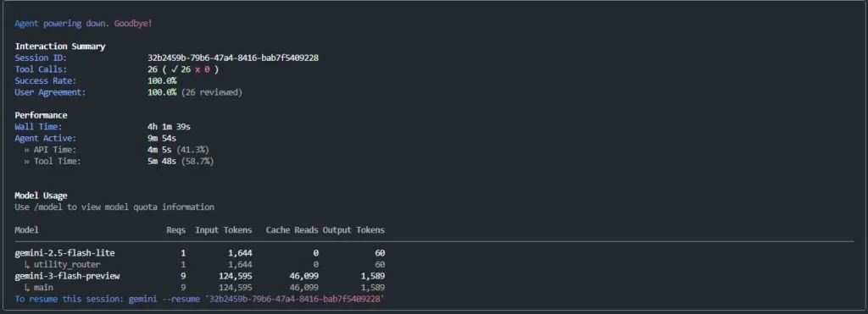Image resolution: width=868 pixels, height=314 pixels.
Task: Click the 1,589 output tokens in gemini-3-flash-preview row
Action: click(x=373, y=276)
